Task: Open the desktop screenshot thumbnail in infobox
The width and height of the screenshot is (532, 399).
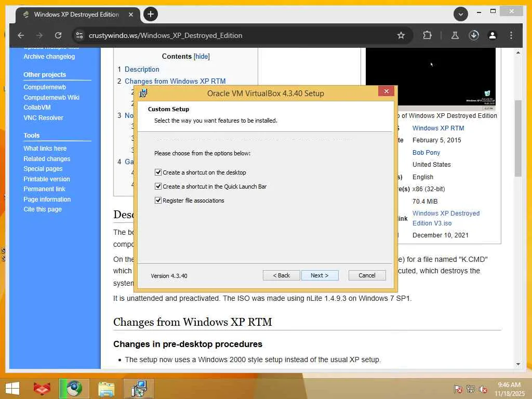Action: (x=431, y=77)
